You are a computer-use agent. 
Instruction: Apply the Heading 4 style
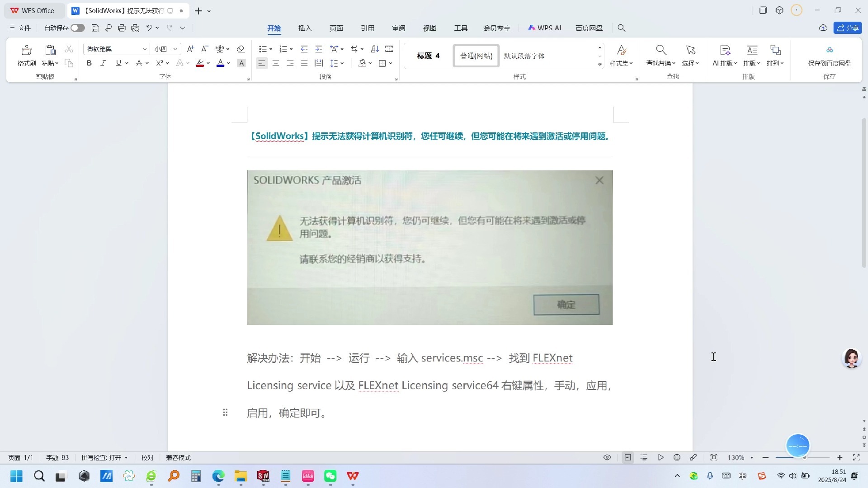click(x=428, y=56)
